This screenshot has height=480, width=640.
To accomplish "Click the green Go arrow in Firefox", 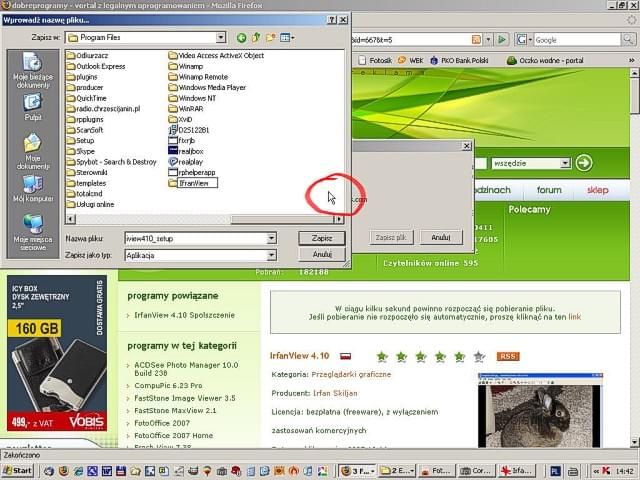I will point(502,40).
